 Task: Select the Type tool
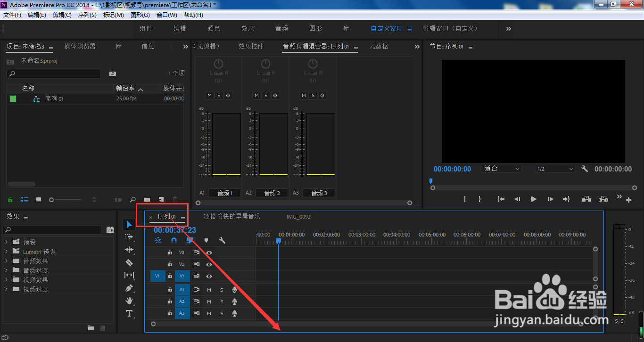click(x=129, y=313)
